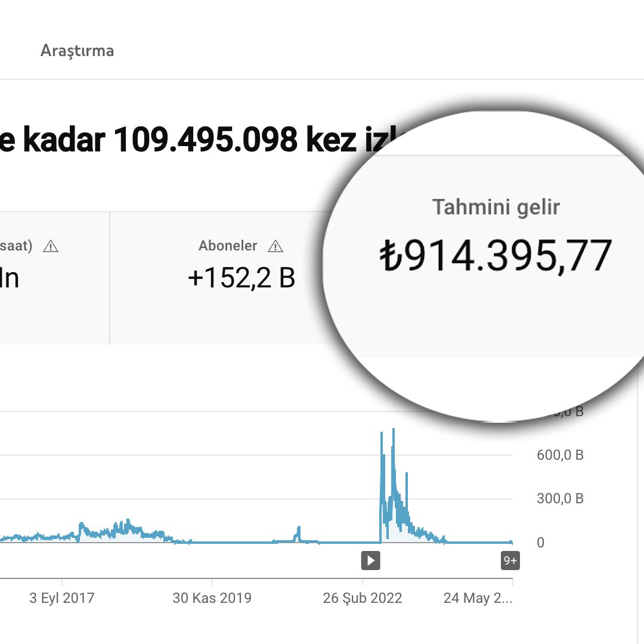The image size is (644, 644).
Task: Open the Araştırma tab
Action: coord(77,51)
